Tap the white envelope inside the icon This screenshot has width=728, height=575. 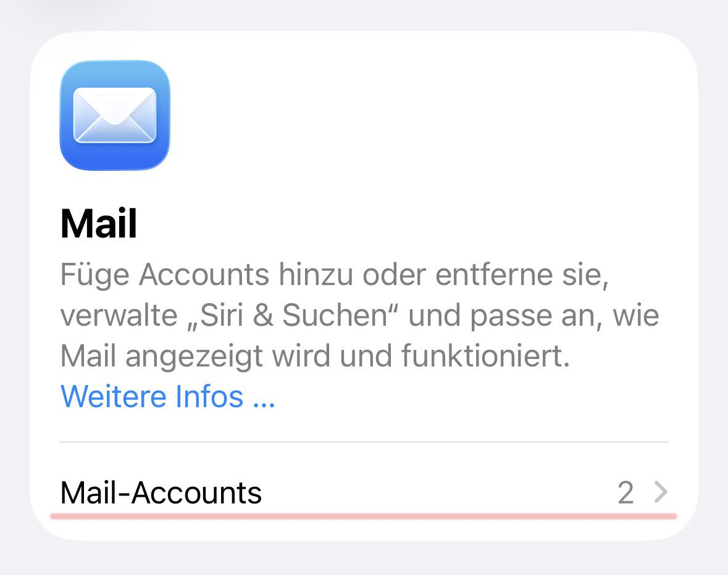(x=115, y=115)
